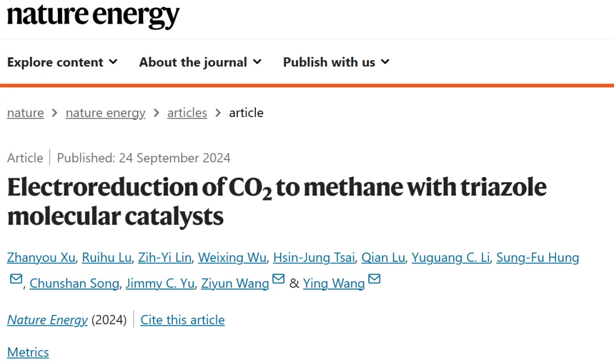Navigate to articles breadcrumb
Screen dimensions: 614x364
pos(187,112)
